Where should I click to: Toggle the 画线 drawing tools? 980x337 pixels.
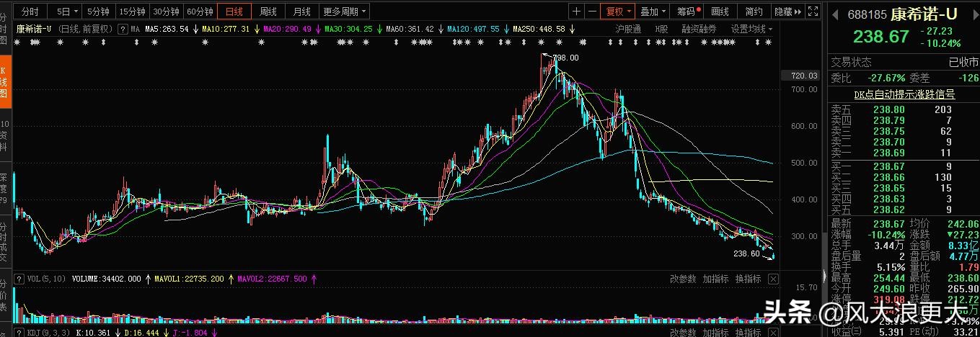point(720,12)
